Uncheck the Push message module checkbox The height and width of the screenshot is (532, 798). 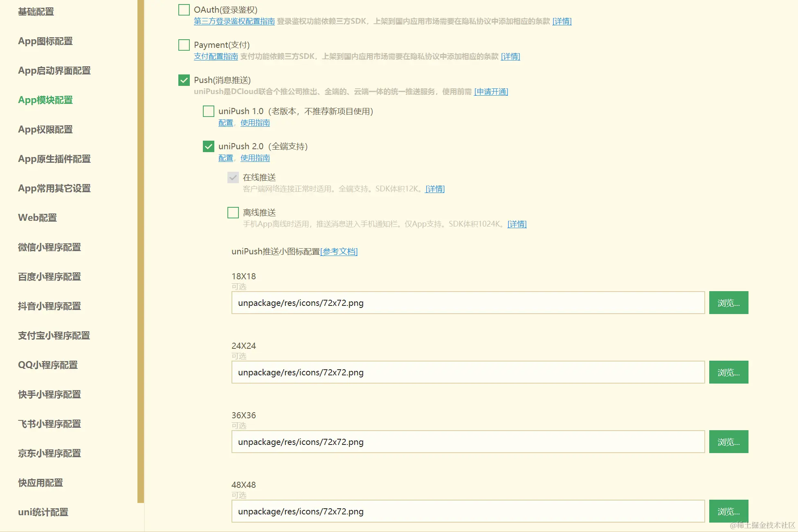point(184,80)
